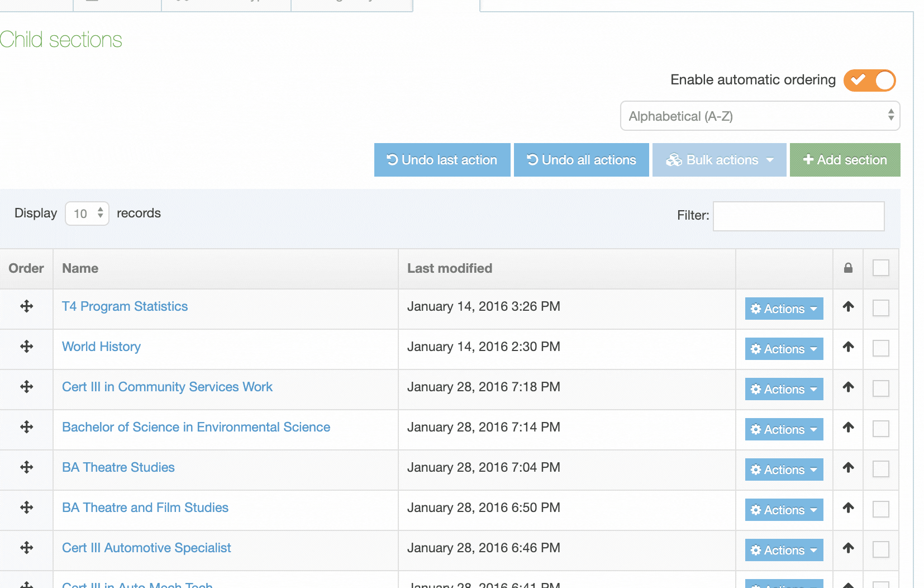Click the lock icon in table header

tap(848, 268)
